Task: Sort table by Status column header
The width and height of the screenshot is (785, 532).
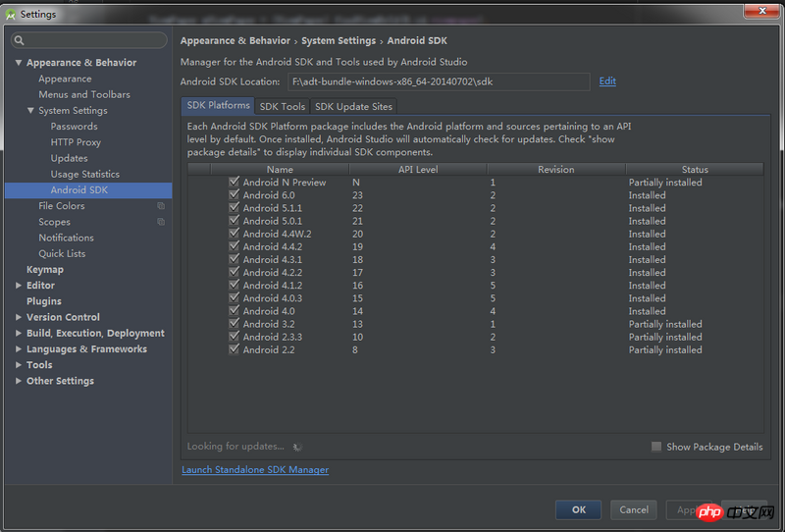Action: coord(695,170)
